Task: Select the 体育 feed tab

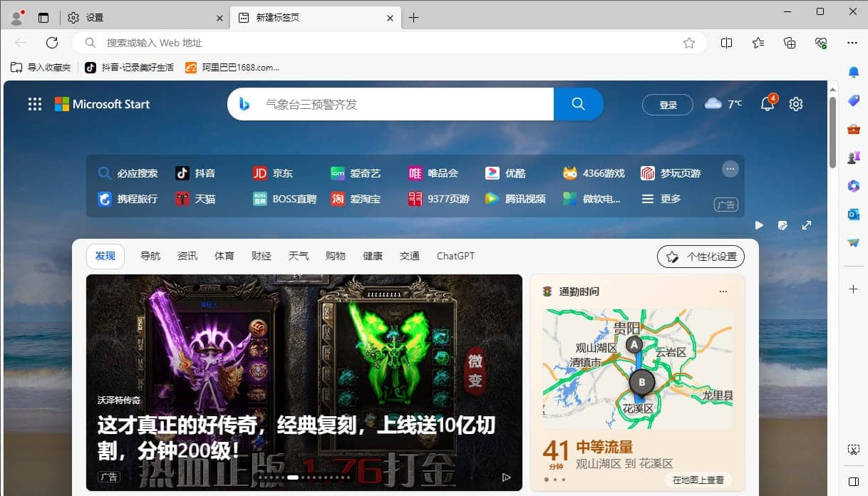Action: 224,256
